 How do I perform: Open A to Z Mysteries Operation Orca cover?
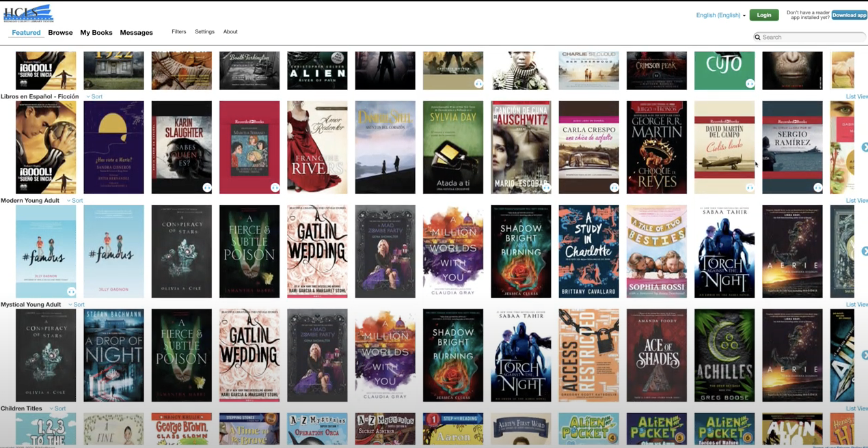(x=317, y=429)
